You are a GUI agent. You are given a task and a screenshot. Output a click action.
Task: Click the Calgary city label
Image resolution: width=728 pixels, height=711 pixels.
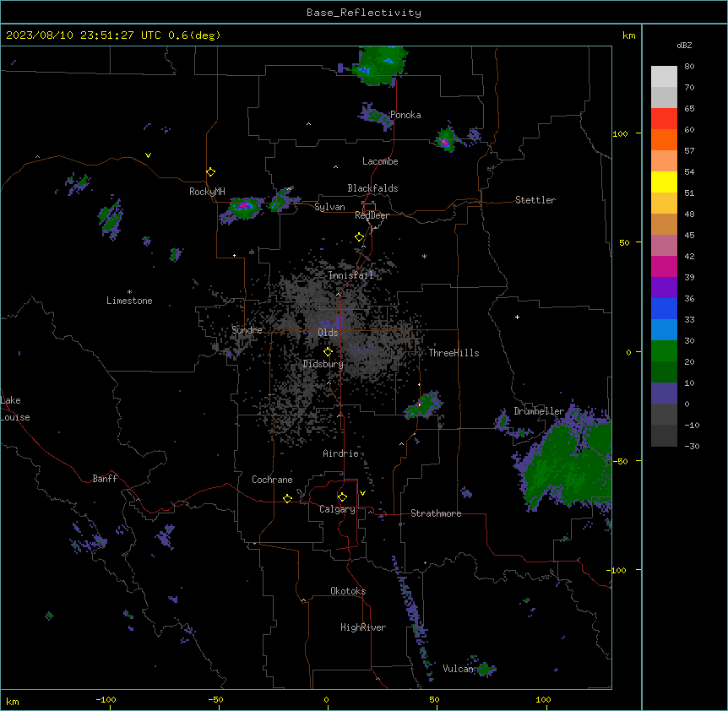[x=337, y=509]
